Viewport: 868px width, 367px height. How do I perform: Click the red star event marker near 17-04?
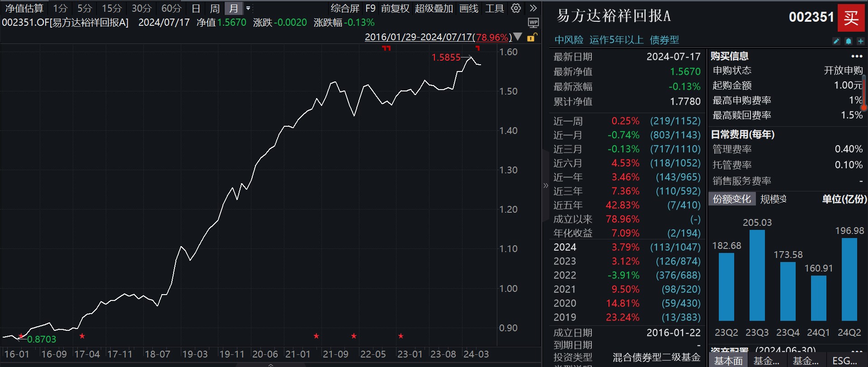(x=82, y=336)
